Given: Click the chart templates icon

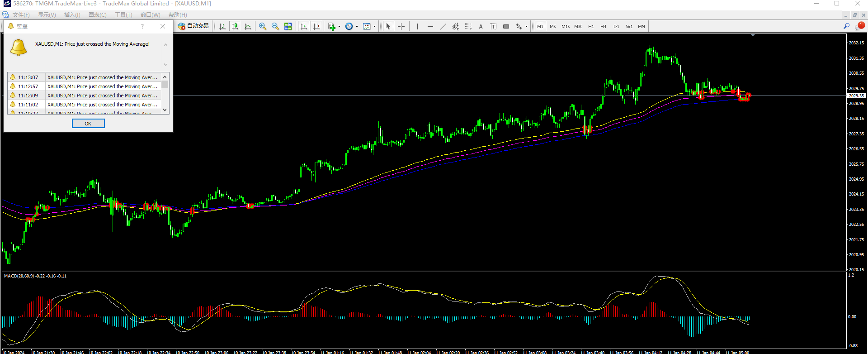Looking at the screenshot, I should pos(367,26).
